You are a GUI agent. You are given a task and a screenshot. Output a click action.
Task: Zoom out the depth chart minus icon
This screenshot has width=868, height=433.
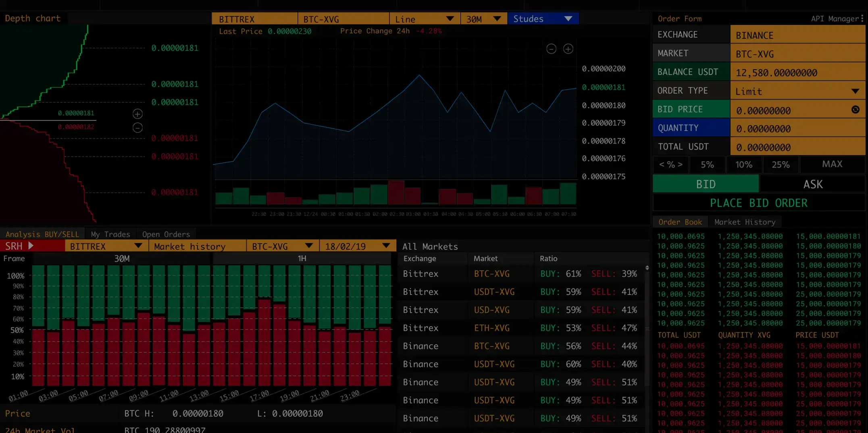[x=137, y=128]
